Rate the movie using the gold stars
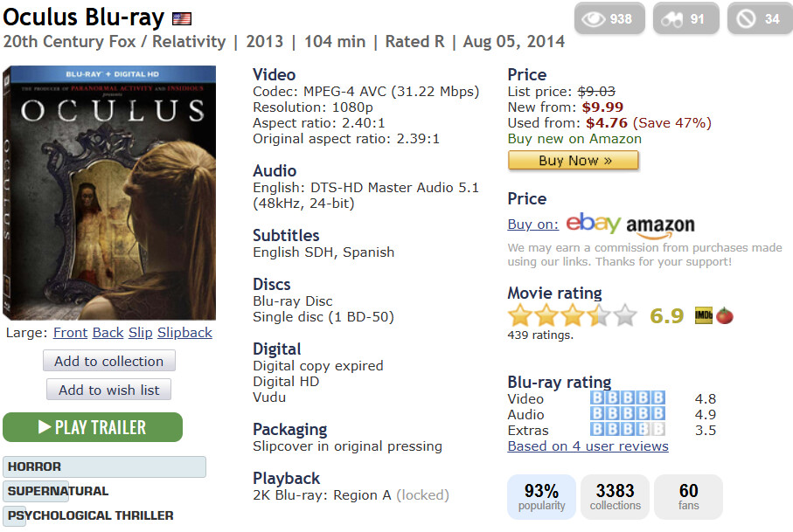793x532 pixels. click(572, 315)
